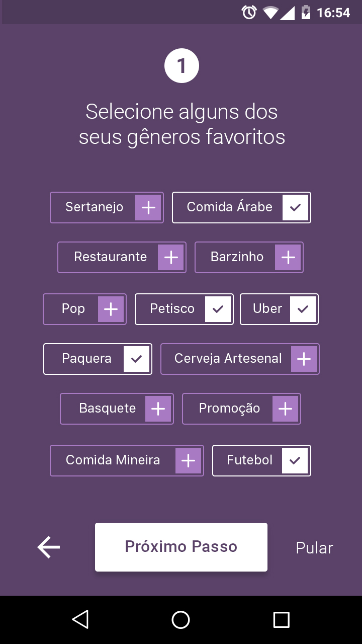
Task: Deselect the Futebol checkbox
Action: [295, 460]
